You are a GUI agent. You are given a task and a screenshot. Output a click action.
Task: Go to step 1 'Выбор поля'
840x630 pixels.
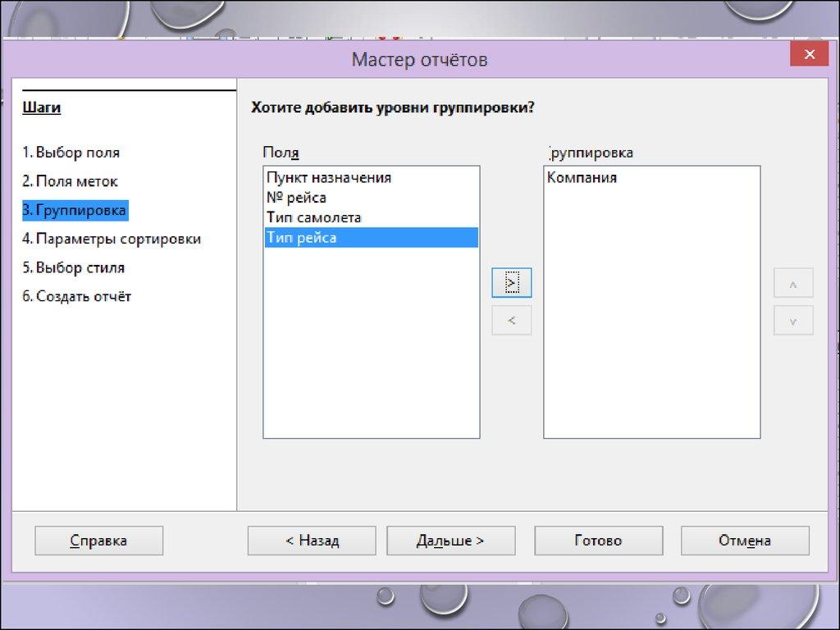coord(71,153)
